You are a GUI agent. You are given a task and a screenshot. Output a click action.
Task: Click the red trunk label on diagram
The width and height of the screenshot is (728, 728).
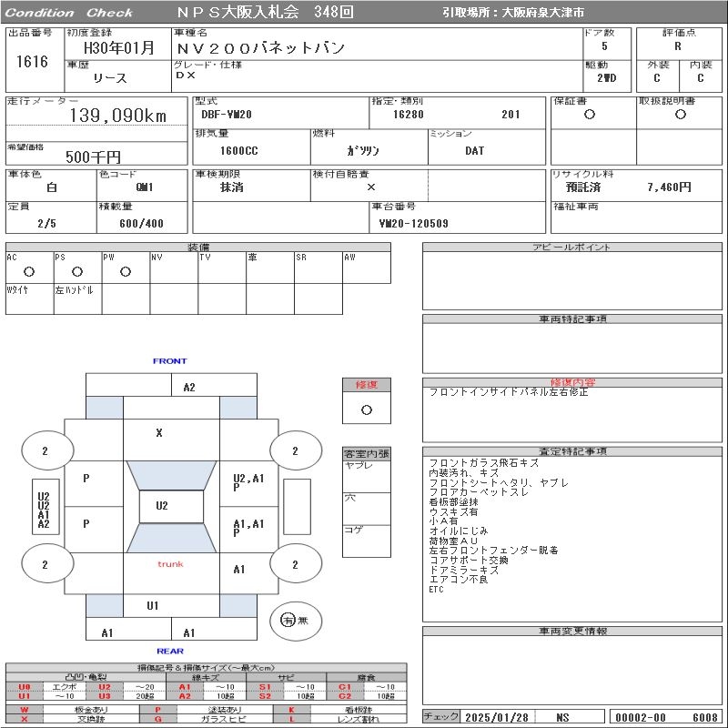click(x=170, y=564)
